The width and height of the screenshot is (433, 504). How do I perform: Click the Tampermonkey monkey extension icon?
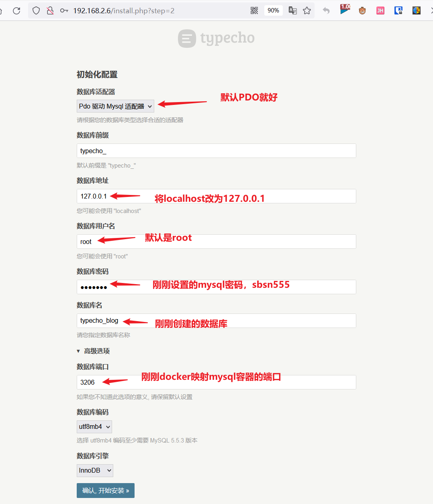(362, 10)
